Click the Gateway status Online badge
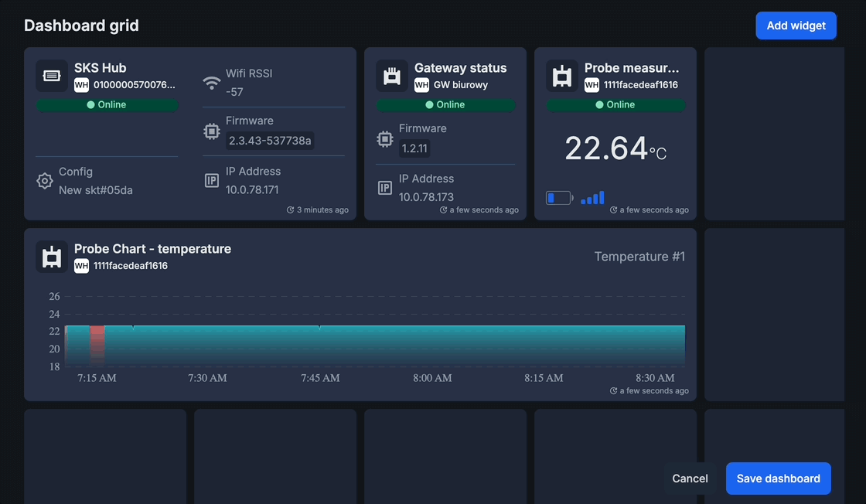Viewport: 866px width, 504px height. pos(445,104)
